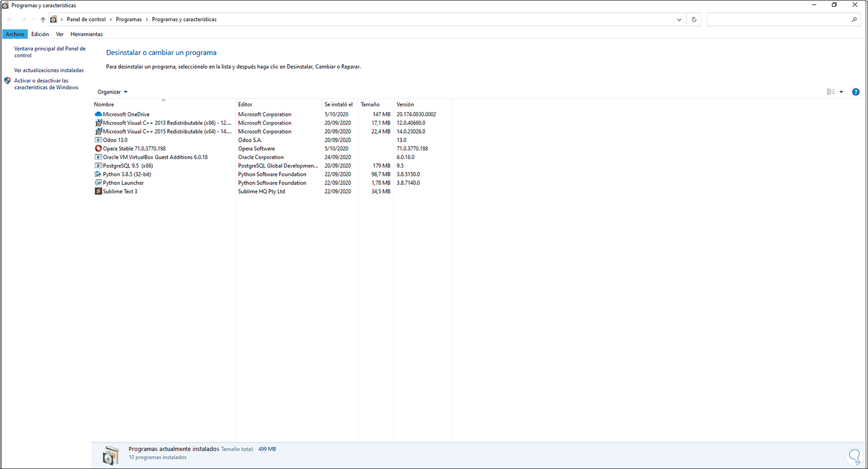The width and height of the screenshot is (868, 469).
Task: Select the PostgreSQL 9.5 (x86) entry
Action: pyautogui.click(x=127, y=165)
